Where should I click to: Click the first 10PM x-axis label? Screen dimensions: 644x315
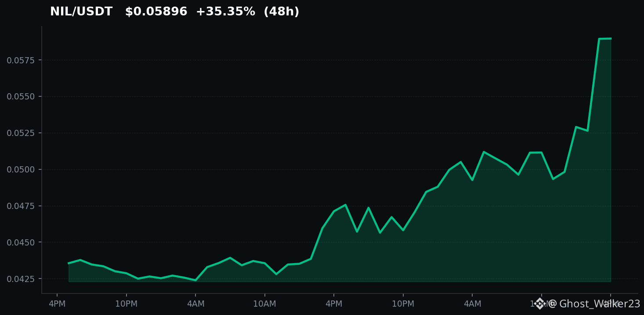127,304
